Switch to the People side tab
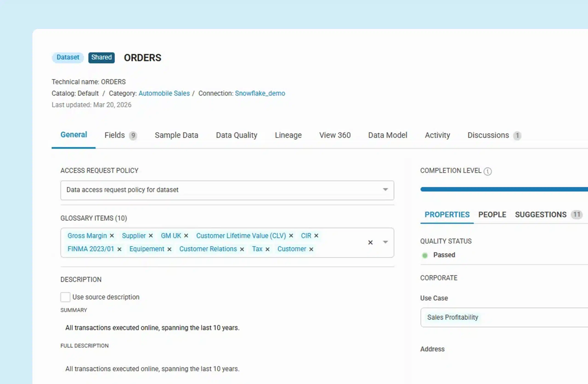The image size is (588, 384). [492, 215]
